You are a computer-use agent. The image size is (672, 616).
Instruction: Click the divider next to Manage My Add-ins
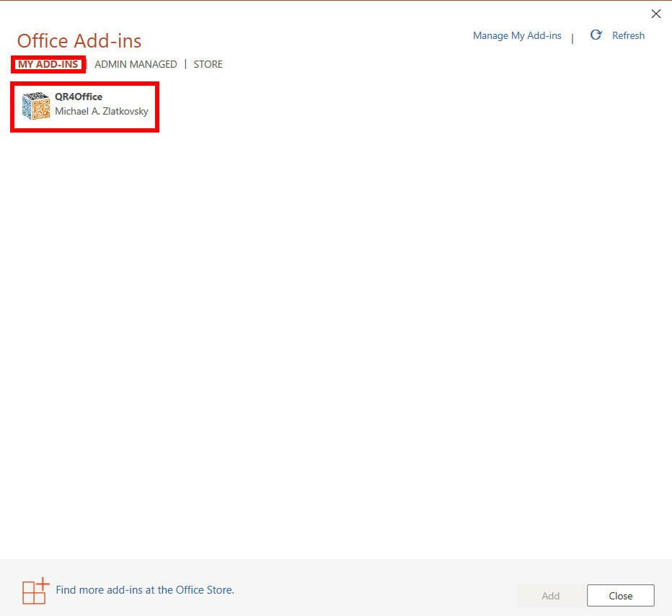point(572,38)
